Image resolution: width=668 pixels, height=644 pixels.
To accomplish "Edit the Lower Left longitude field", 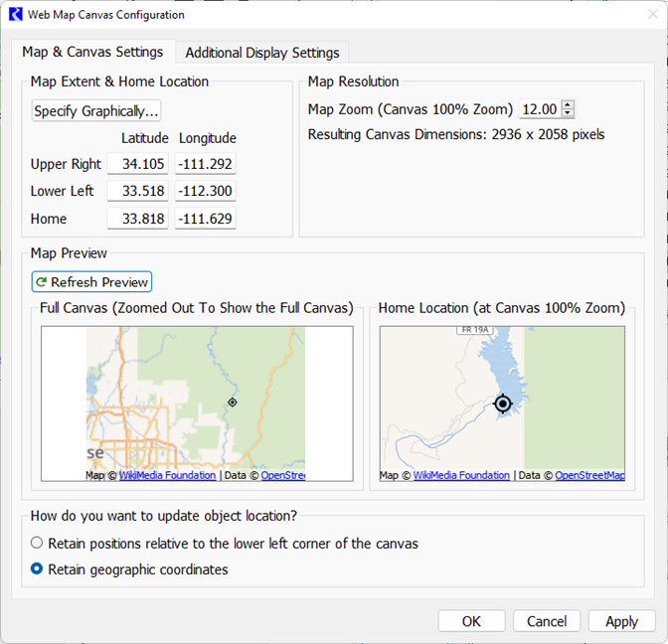I will tap(205, 191).
